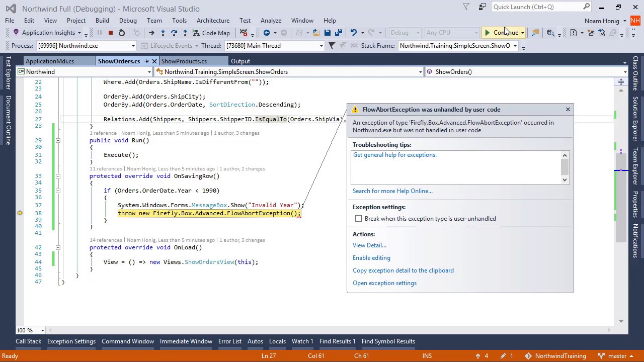Open the Northwind project scope dropdown

click(149, 72)
